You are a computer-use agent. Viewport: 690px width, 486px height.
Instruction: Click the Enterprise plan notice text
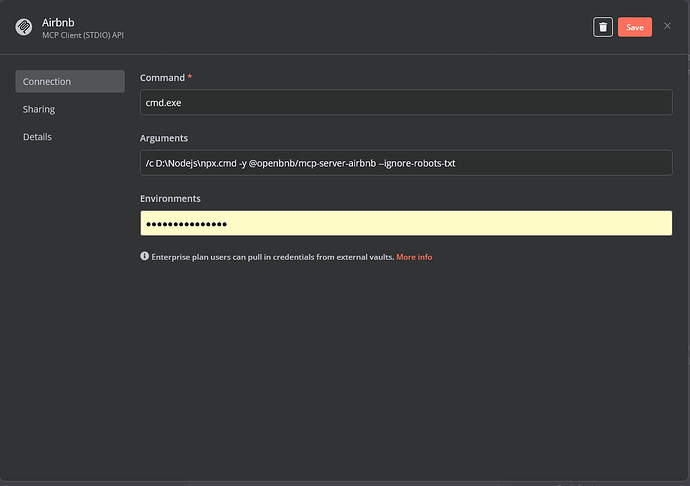pos(271,257)
